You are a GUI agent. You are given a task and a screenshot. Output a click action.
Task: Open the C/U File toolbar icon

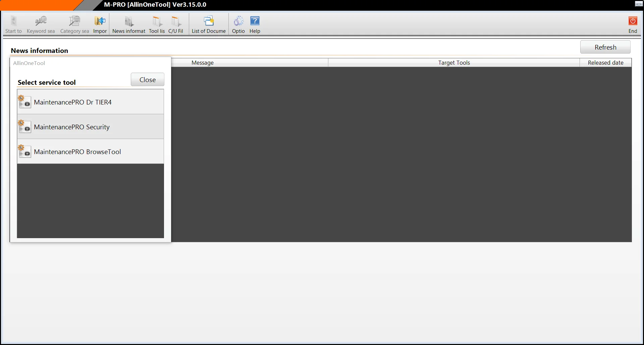pyautogui.click(x=176, y=21)
